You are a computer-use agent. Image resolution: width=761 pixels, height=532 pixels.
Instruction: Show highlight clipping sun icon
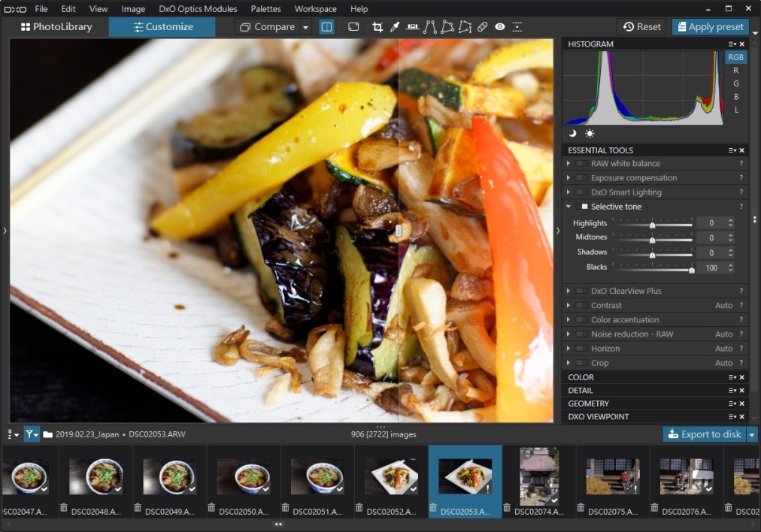(x=590, y=133)
